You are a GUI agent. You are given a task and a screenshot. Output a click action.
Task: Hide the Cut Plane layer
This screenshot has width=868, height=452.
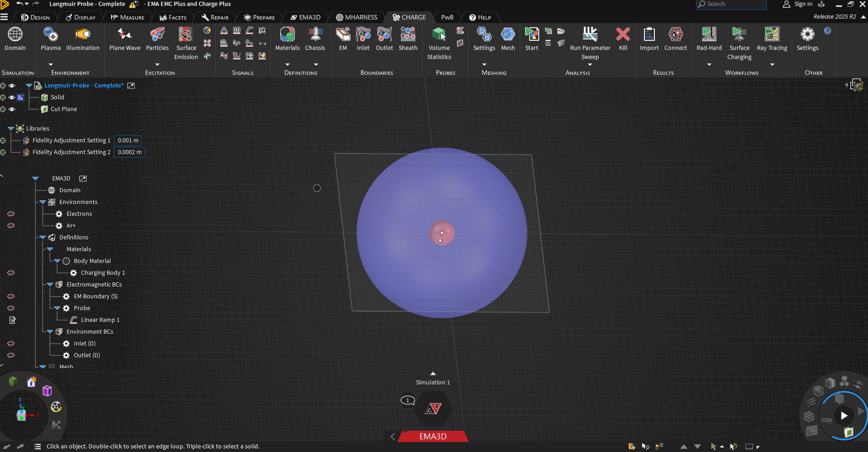12,109
